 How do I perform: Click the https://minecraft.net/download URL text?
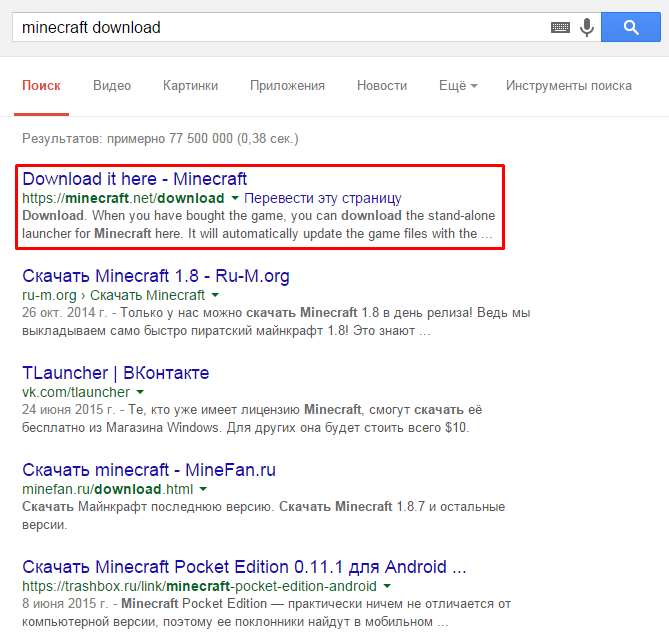(x=123, y=198)
